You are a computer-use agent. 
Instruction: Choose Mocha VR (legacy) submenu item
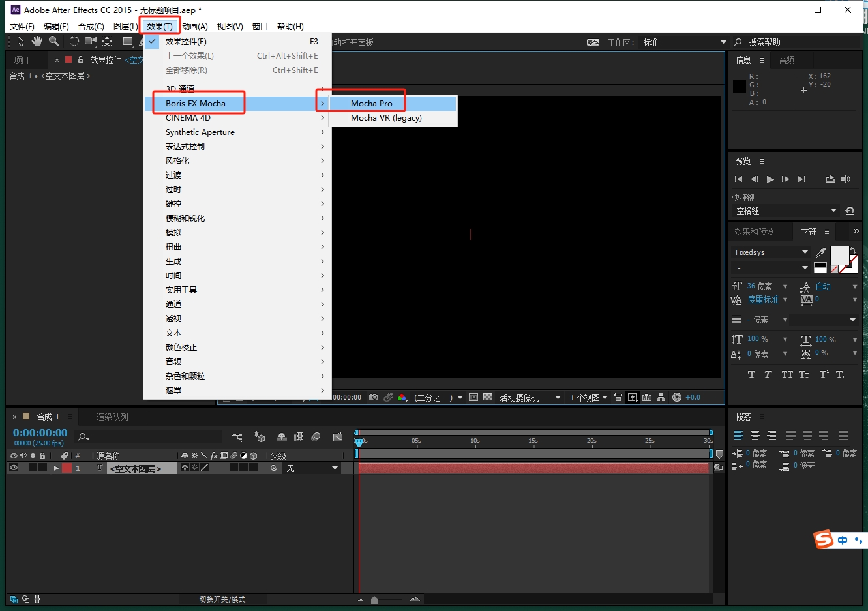click(x=393, y=118)
